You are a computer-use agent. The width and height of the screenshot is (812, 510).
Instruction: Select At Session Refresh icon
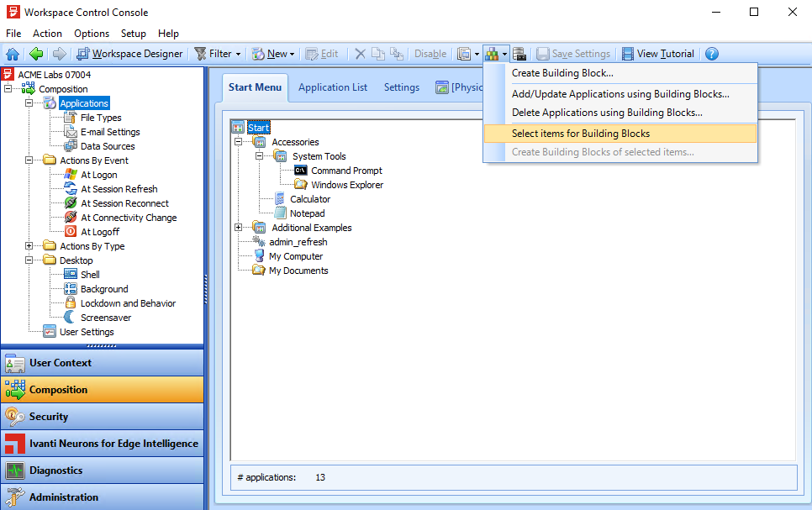pos(71,189)
